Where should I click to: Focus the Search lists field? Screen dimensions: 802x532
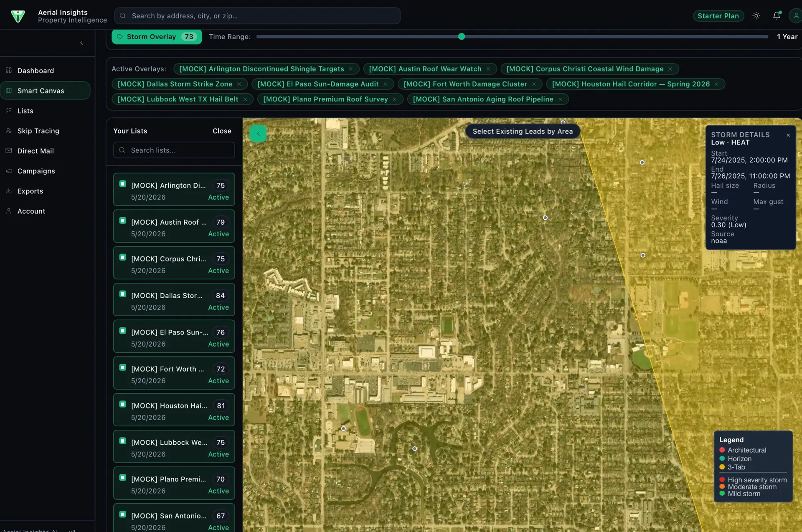point(174,150)
